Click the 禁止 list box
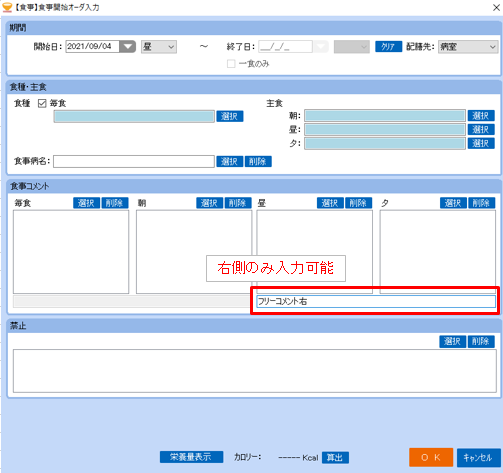 click(255, 371)
